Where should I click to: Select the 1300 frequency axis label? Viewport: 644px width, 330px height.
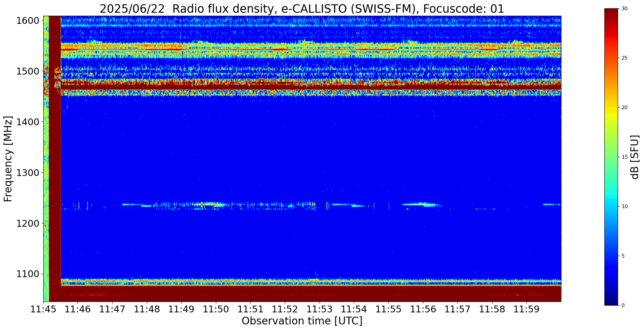click(28, 173)
